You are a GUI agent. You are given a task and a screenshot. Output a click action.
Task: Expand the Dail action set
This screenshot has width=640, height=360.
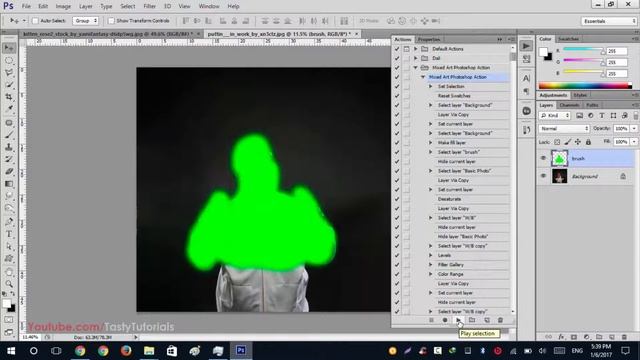pos(416,58)
